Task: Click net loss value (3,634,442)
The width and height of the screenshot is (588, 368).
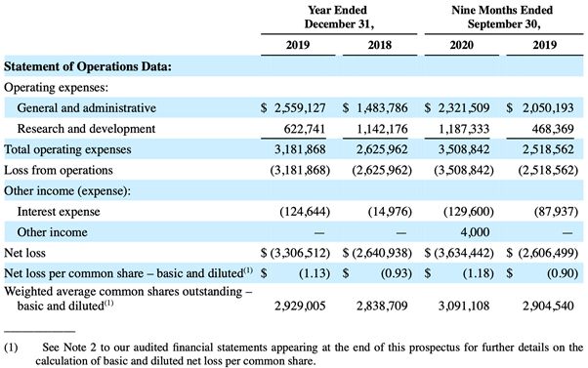Action: 464,253
